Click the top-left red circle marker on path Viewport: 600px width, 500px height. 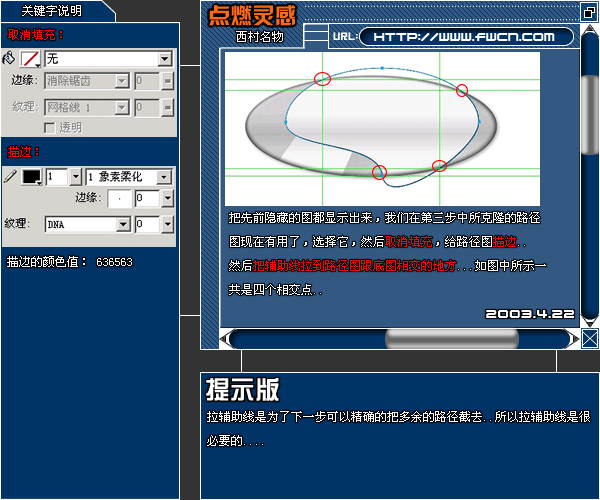pos(322,78)
